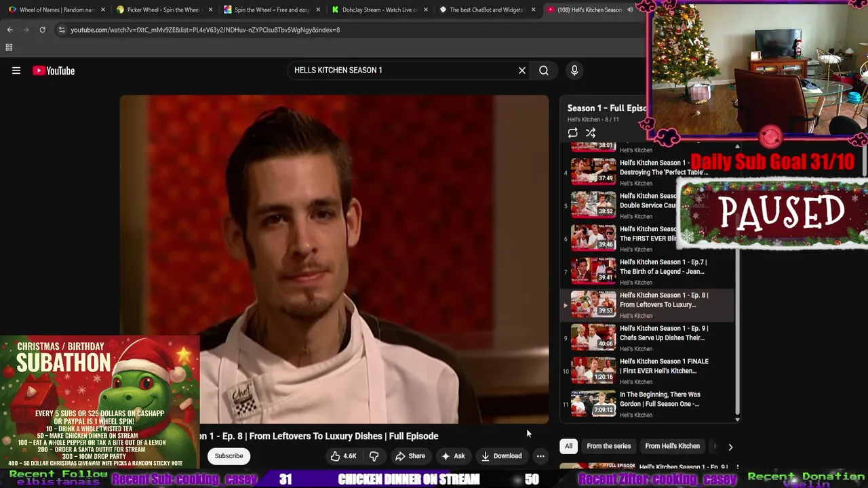
Task: Open thumbnail with 38:52 duration
Action: coord(593,205)
